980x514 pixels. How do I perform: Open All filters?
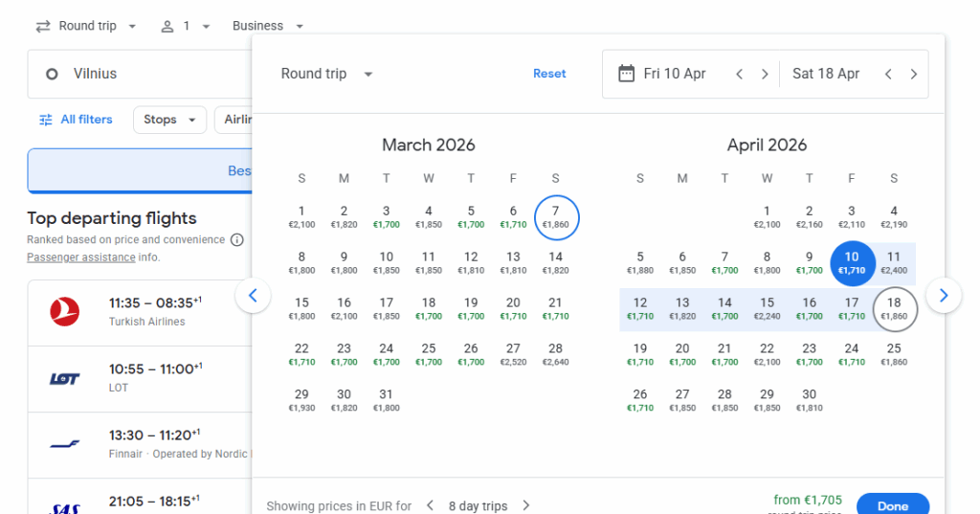point(76,120)
